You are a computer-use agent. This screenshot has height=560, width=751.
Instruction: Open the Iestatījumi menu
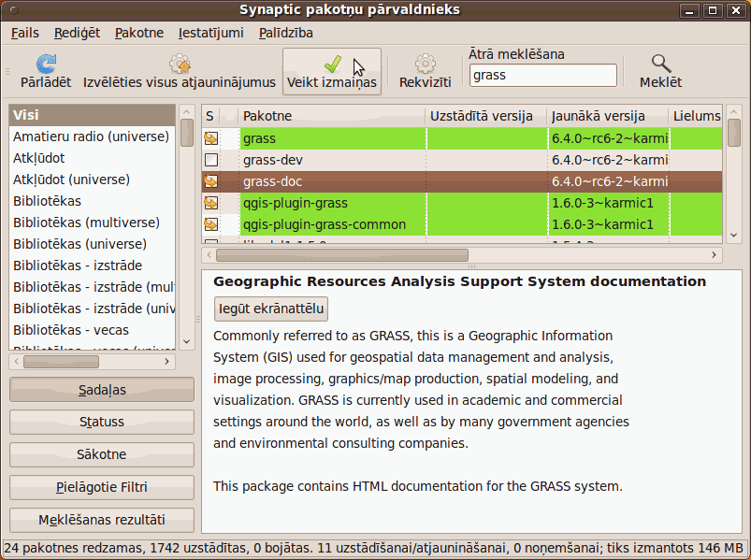(x=211, y=33)
